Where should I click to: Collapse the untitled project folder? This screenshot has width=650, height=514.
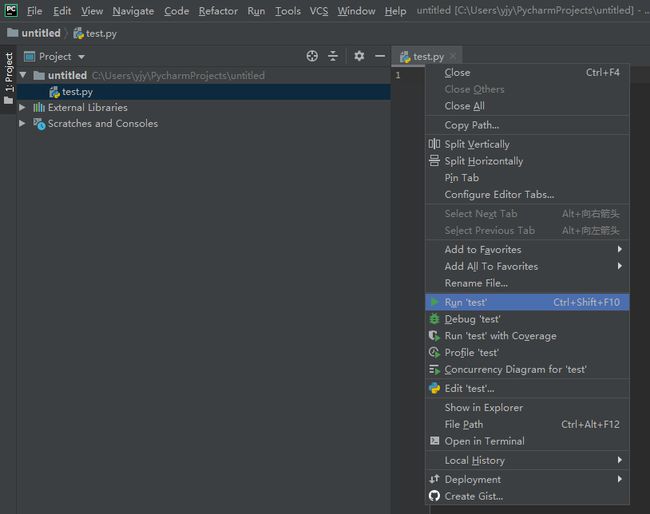[x=23, y=75]
